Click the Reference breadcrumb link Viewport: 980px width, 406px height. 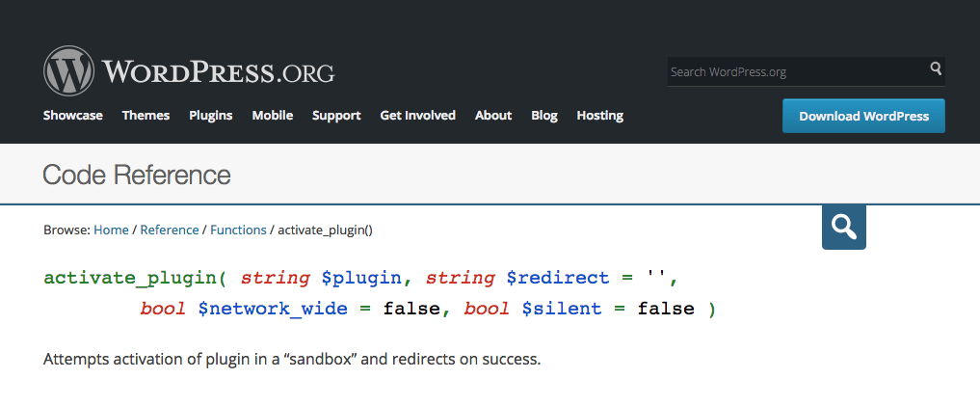pos(170,230)
